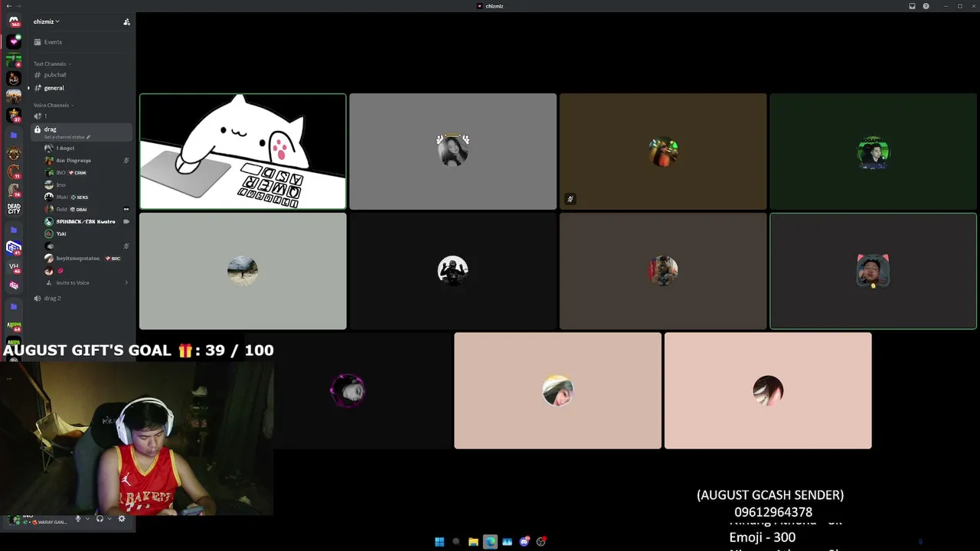Open own user avatar in bottom panel
980x551 pixels.
(15, 520)
